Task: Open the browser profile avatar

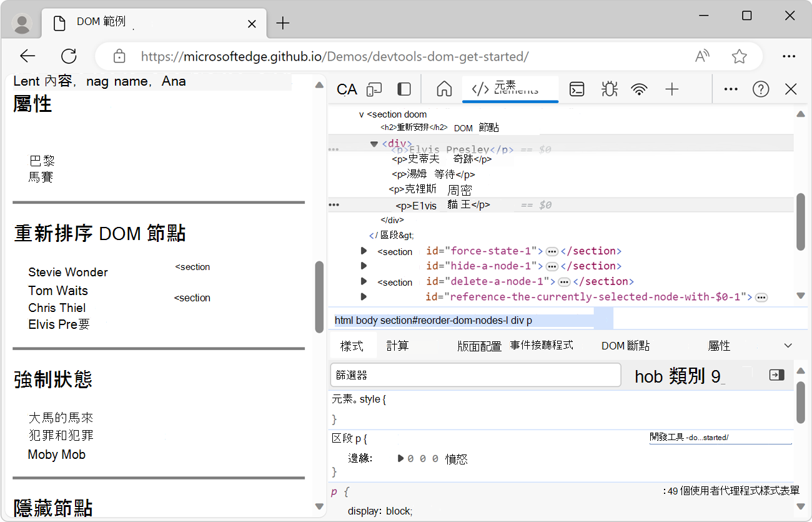Action: [23, 24]
